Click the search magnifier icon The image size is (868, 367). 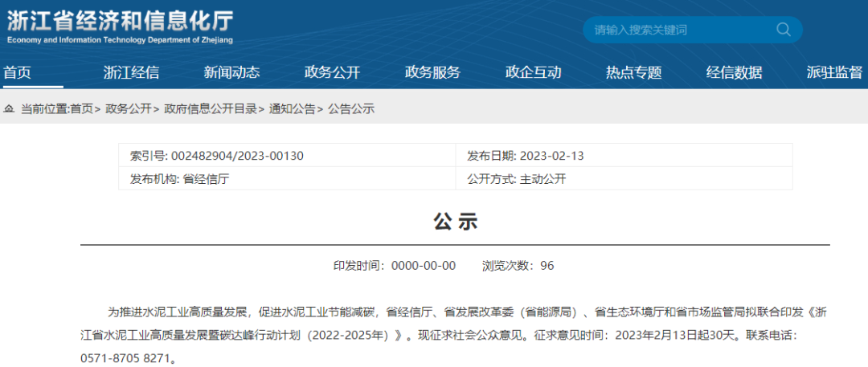(784, 30)
